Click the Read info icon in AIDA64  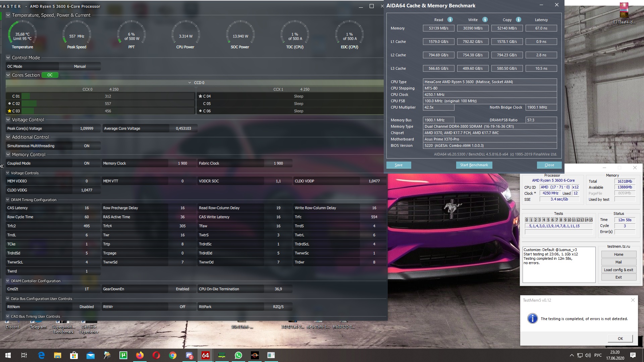click(450, 19)
